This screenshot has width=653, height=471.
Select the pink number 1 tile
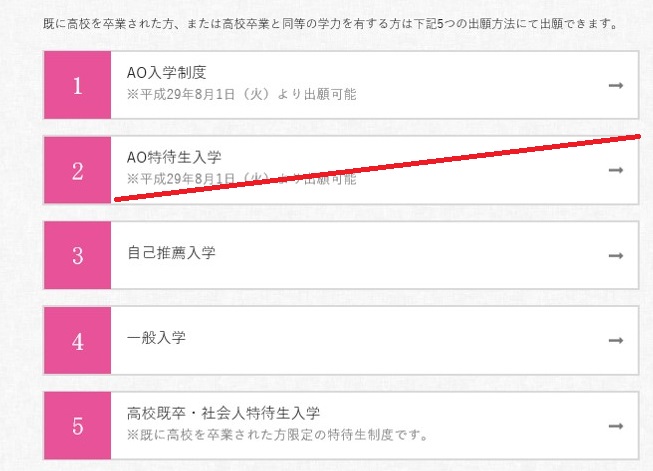[x=77, y=85]
